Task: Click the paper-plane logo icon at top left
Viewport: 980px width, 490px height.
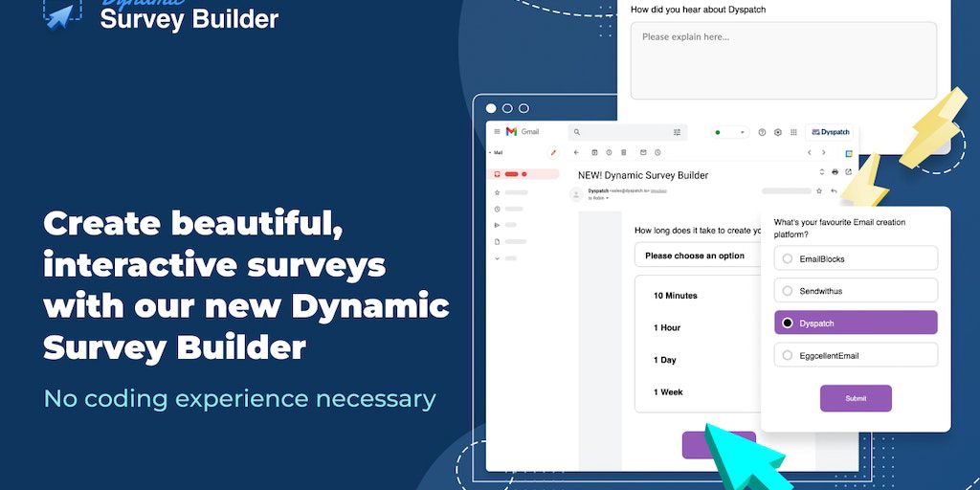Action: pos(62,13)
